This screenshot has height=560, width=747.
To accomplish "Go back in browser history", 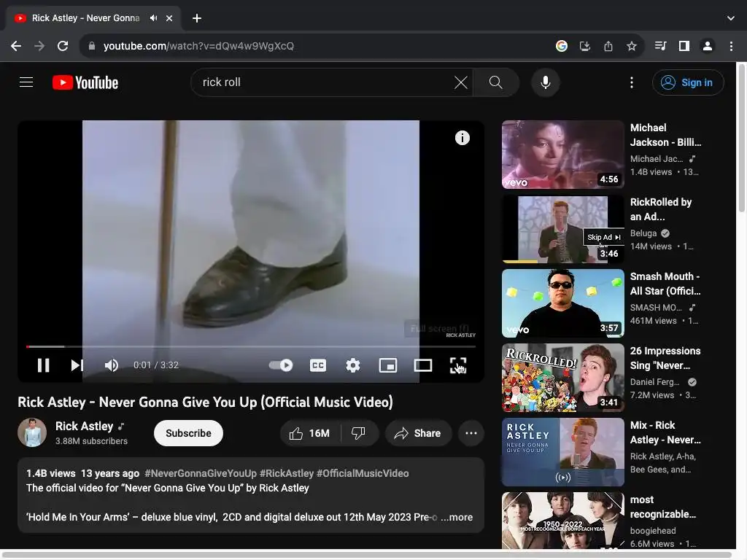I will coord(16,46).
